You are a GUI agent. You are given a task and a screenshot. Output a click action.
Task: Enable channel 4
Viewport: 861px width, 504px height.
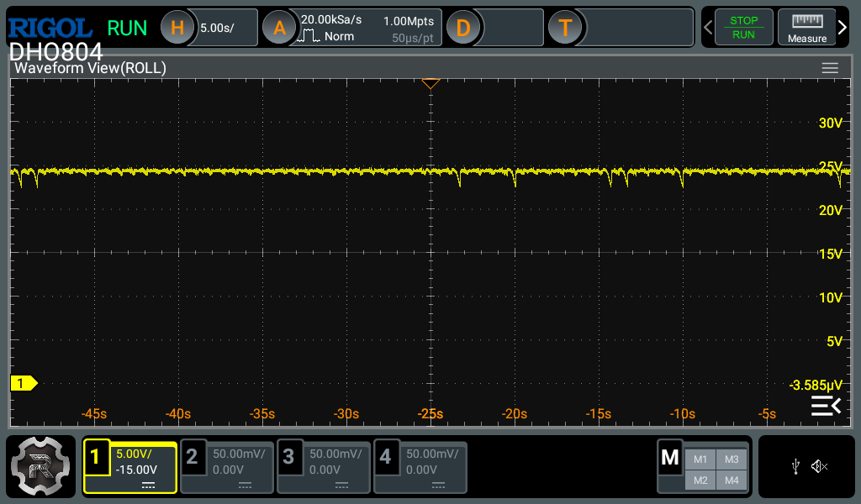pyautogui.click(x=420, y=467)
